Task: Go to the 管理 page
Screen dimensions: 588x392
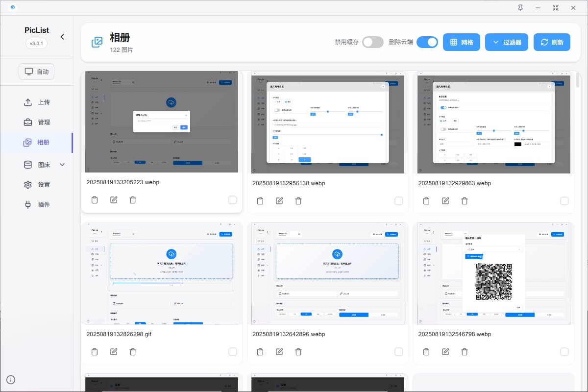Action: 37,122
